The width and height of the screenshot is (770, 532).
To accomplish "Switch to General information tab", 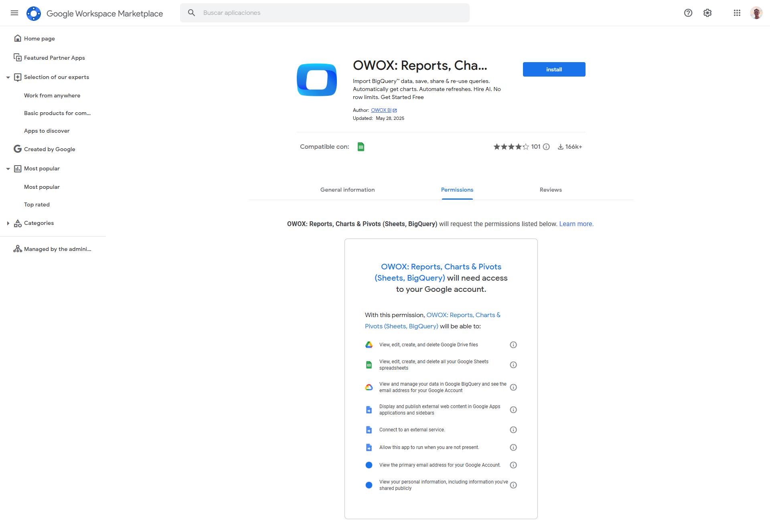I will click(x=347, y=190).
